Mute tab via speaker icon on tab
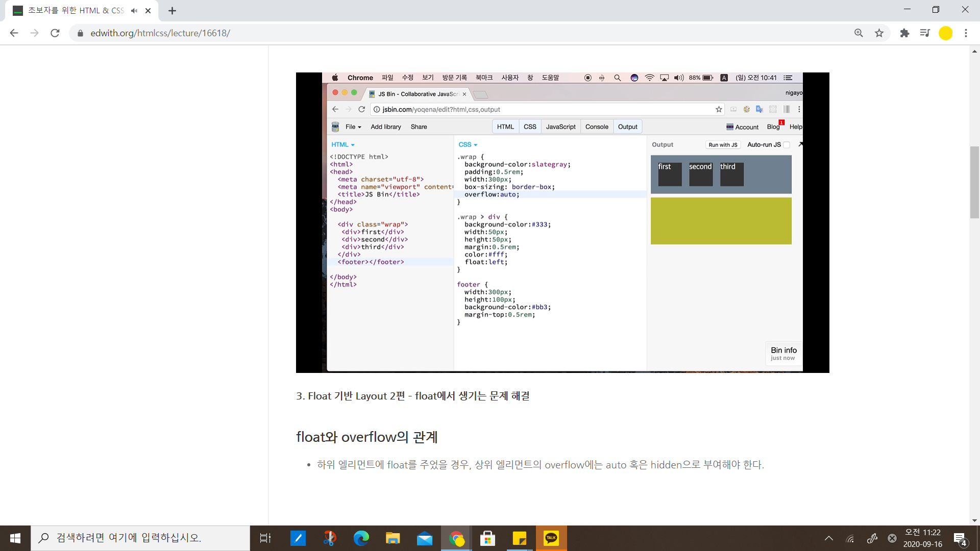980x551 pixels. [x=134, y=11]
